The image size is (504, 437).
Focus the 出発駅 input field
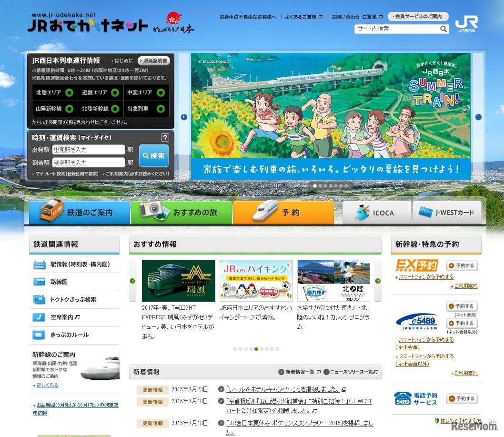(89, 150)
